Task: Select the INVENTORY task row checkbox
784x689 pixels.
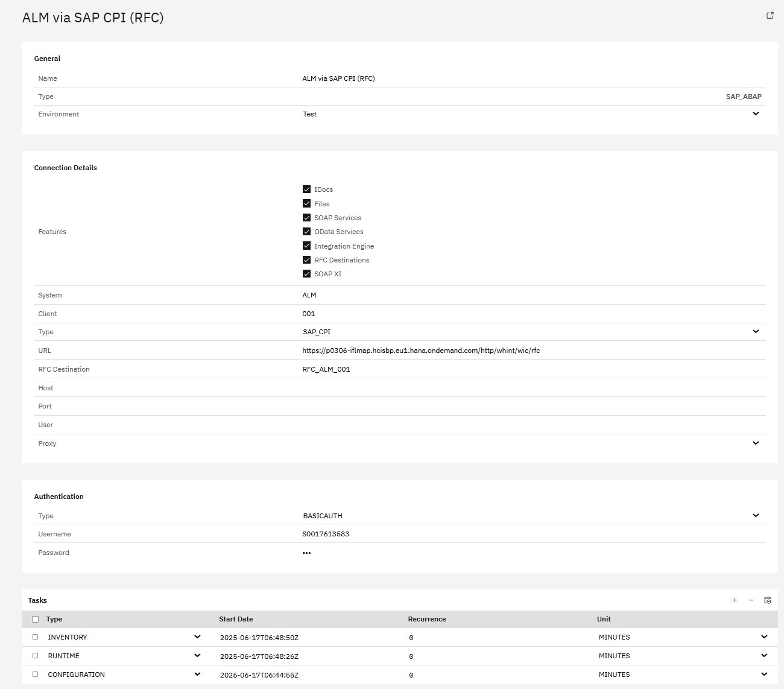Action: click(x=36, y=637)
